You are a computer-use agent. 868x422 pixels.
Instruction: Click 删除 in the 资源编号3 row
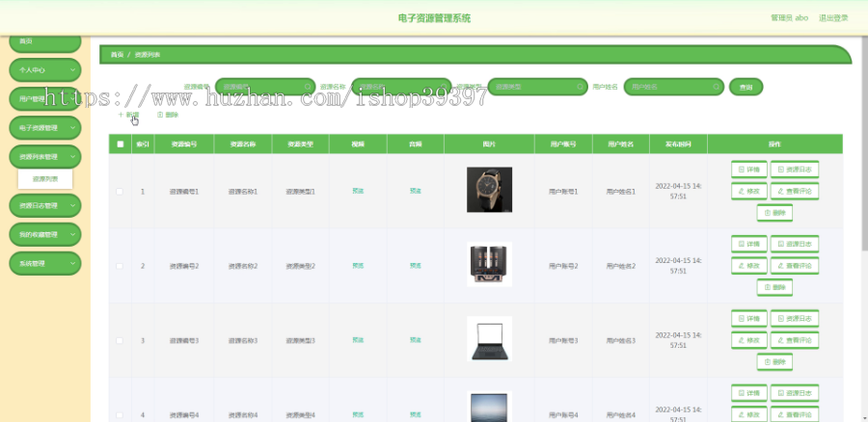774,362
